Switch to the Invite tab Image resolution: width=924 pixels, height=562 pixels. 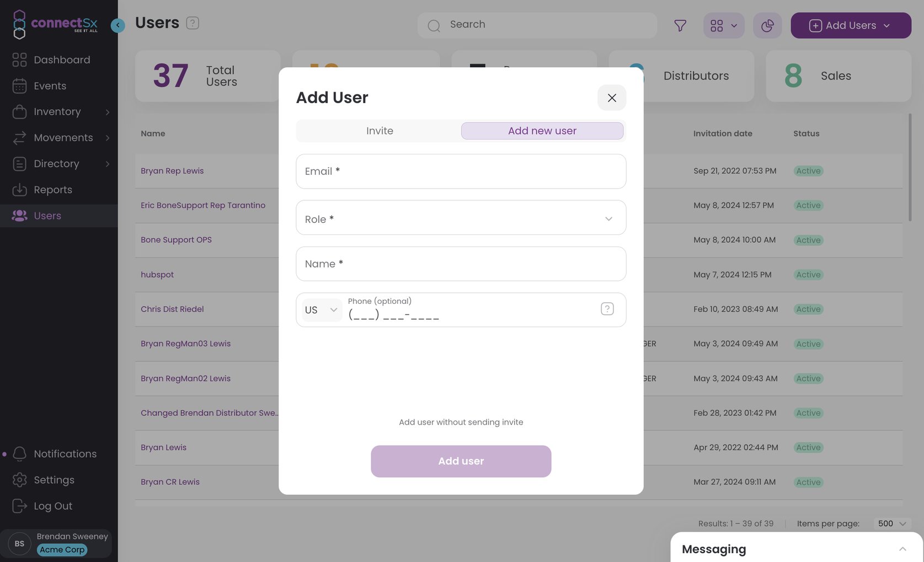pos(380,131)
